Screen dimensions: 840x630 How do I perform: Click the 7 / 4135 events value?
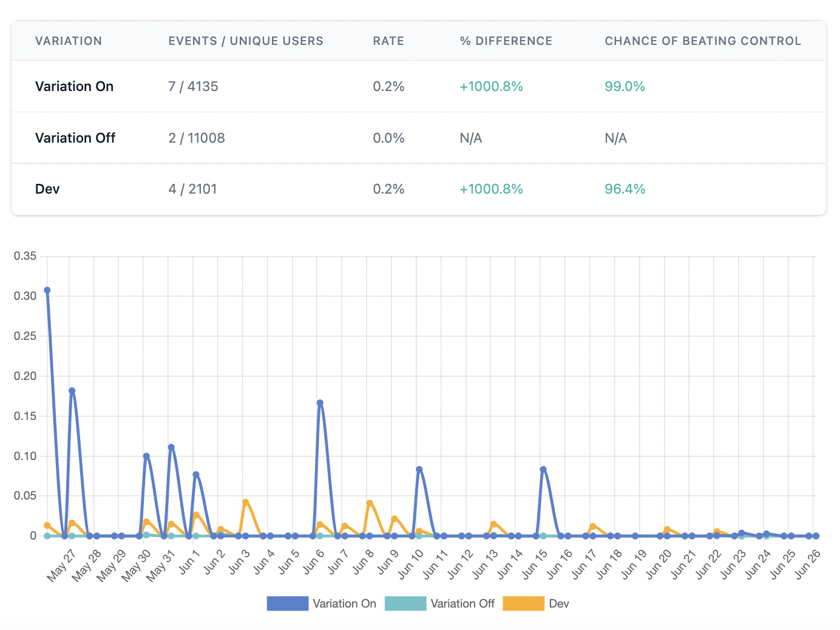click(193, 86)
